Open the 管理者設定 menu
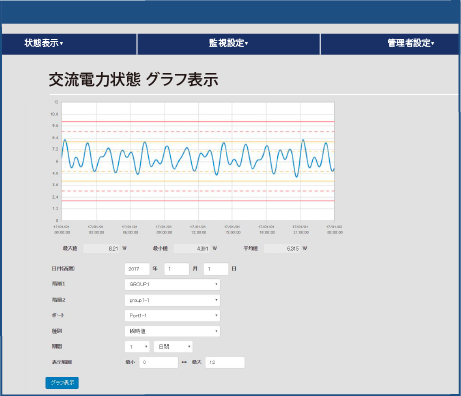 click(x=410, y=43)
